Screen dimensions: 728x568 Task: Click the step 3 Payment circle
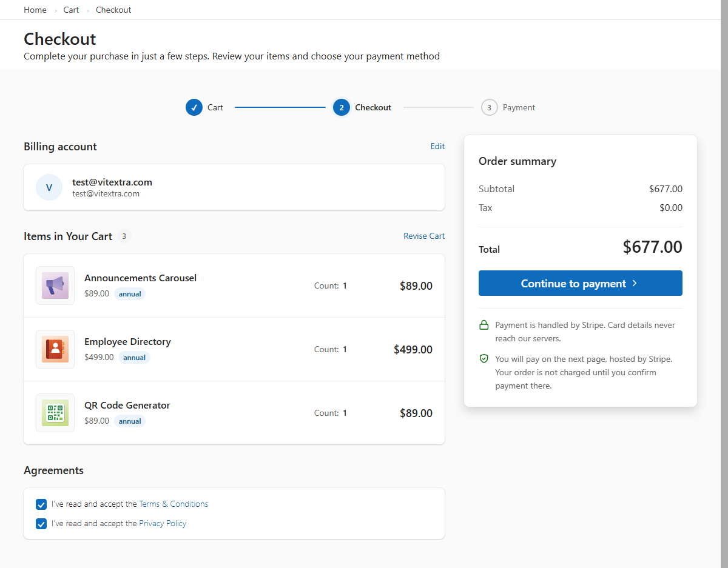(490, 107)
